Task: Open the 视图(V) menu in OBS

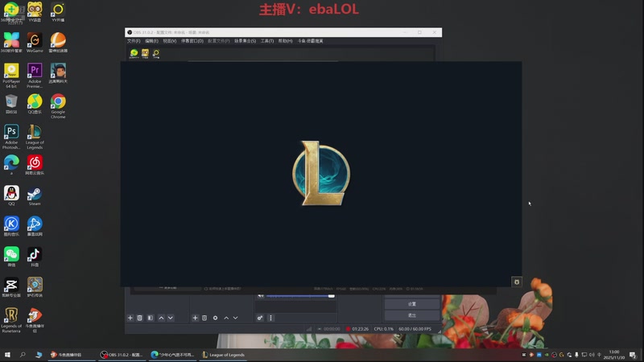Action: [170, 41]
